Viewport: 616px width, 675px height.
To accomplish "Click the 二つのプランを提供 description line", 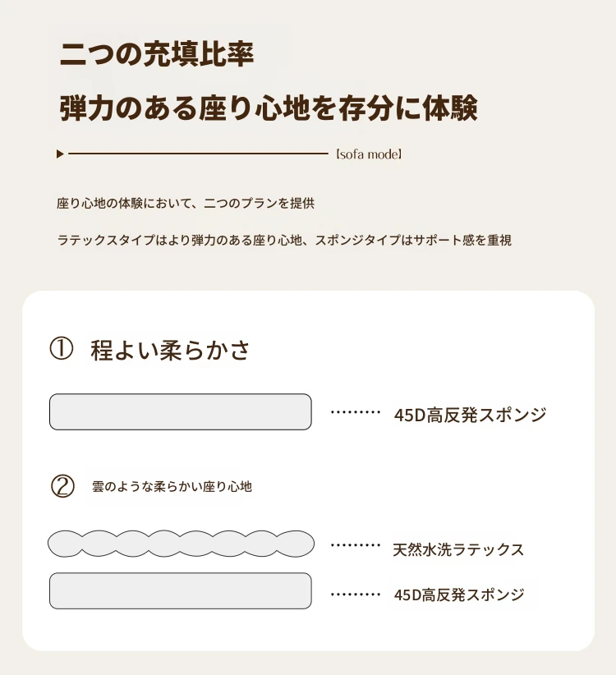I will click(x=185, y=203).
